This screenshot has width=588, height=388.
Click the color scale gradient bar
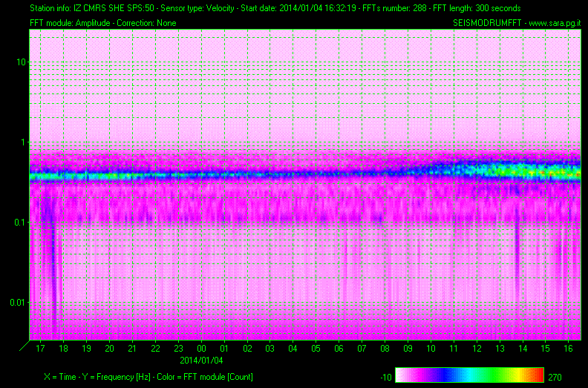pyautogui.click(x=469, y=375)
